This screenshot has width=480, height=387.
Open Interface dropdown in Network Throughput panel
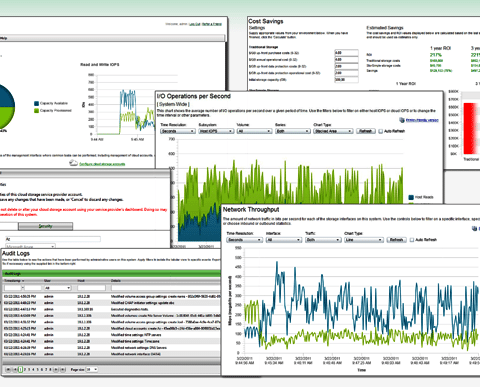[x=284, y=240]
